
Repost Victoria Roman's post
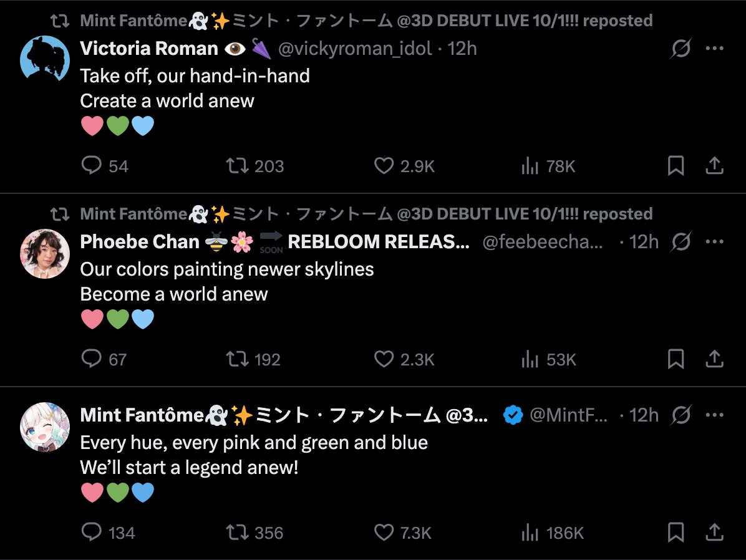[x=237, y=166]
